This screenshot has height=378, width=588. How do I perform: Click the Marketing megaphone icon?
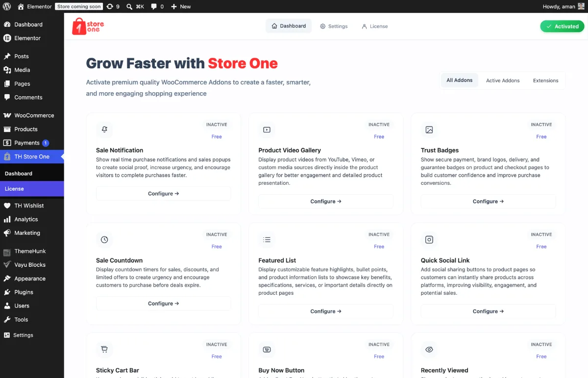point(7,233)
